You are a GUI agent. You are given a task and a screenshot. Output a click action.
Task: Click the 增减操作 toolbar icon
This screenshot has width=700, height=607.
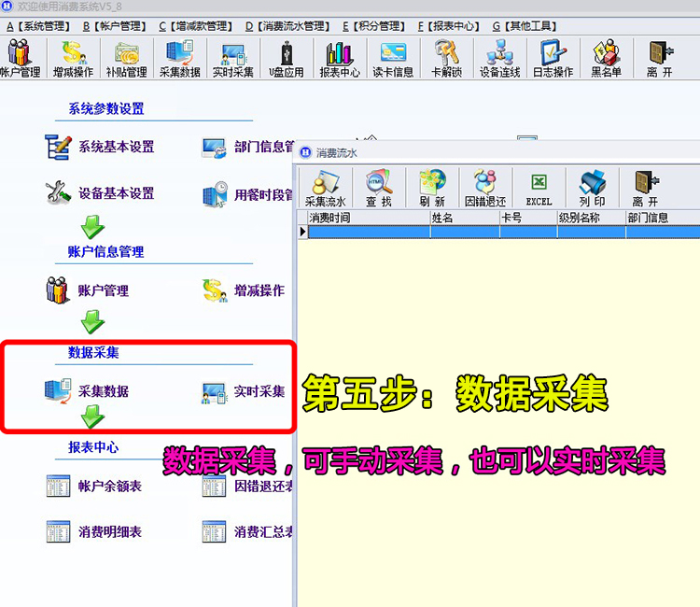(x=71, y=58)
